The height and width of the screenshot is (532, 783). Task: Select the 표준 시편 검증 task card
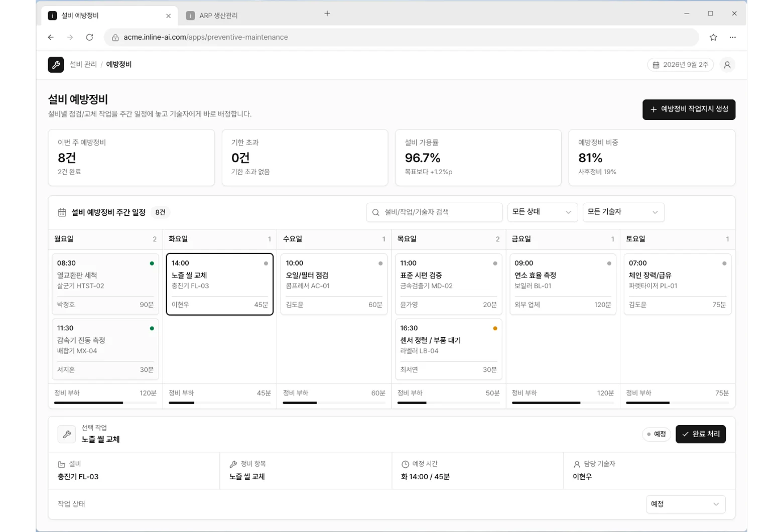tap(448, 284)
